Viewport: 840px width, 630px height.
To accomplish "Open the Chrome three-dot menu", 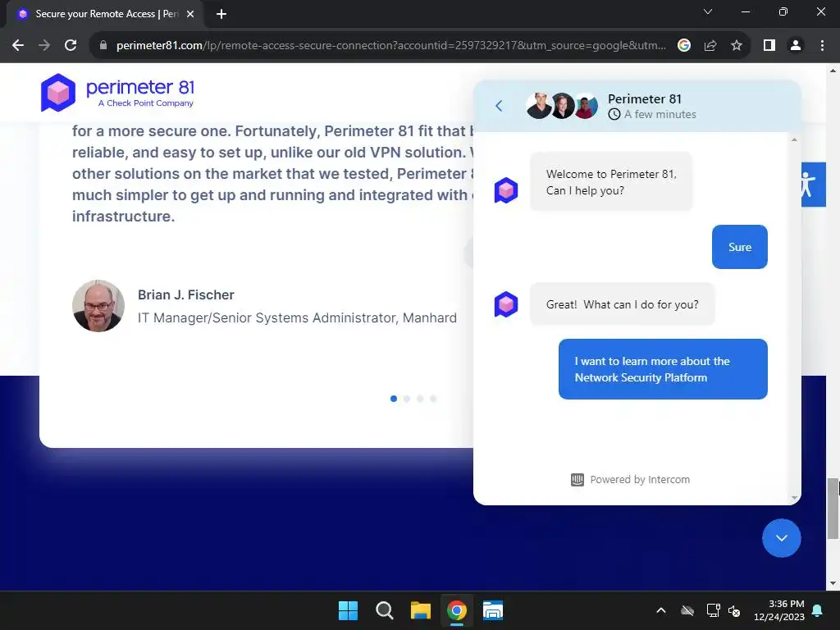I will coord(822,46).
